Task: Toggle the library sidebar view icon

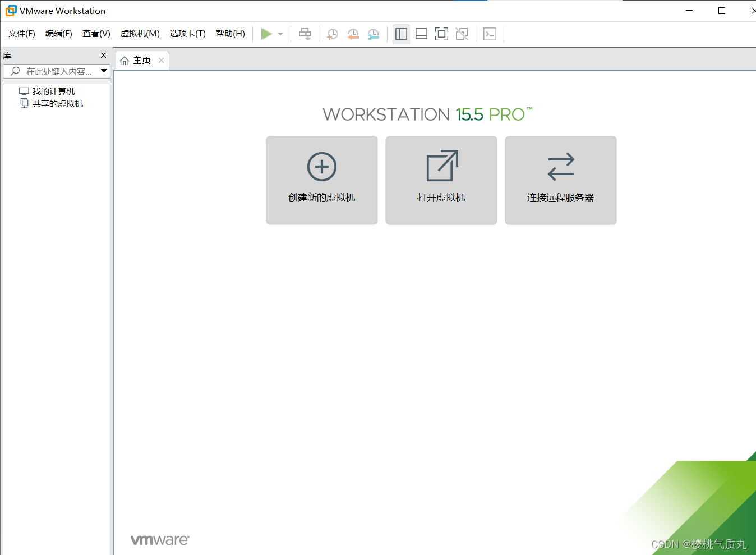Action: [x=401, y=34]
